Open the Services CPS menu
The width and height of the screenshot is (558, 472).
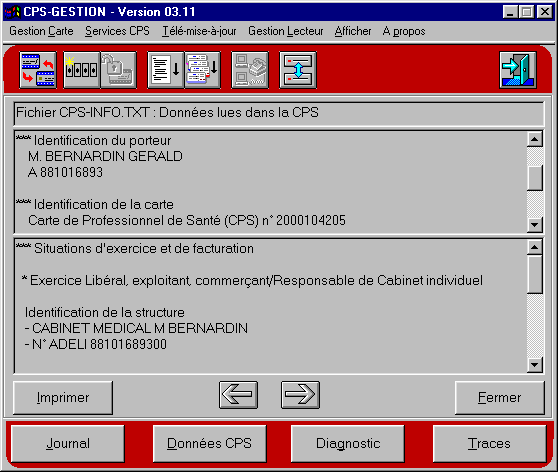coord(117,31)
